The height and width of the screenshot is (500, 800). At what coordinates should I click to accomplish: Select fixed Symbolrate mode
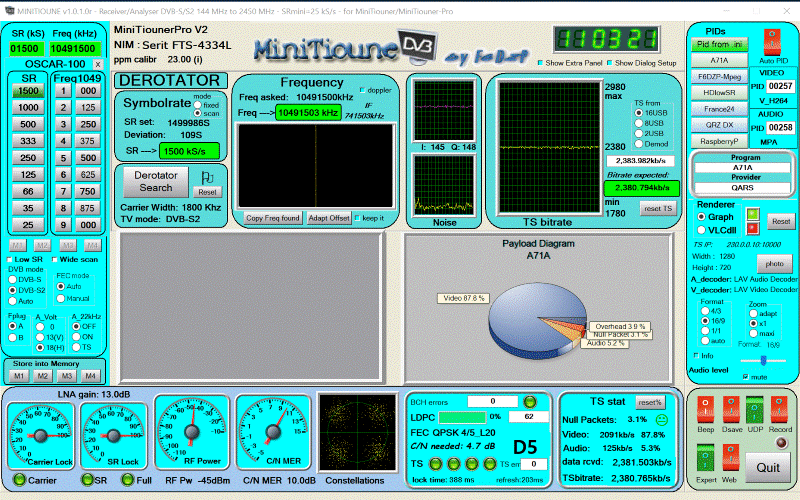point(197,105)
